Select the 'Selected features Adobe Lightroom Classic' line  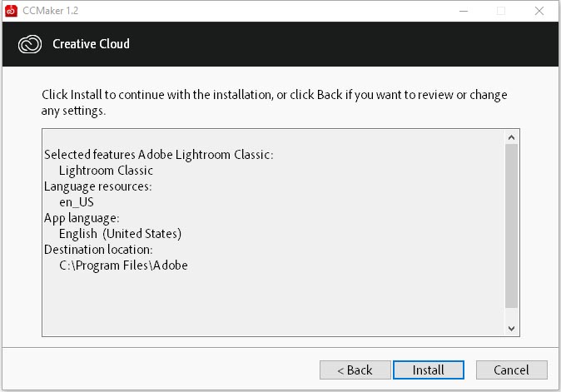158,155
